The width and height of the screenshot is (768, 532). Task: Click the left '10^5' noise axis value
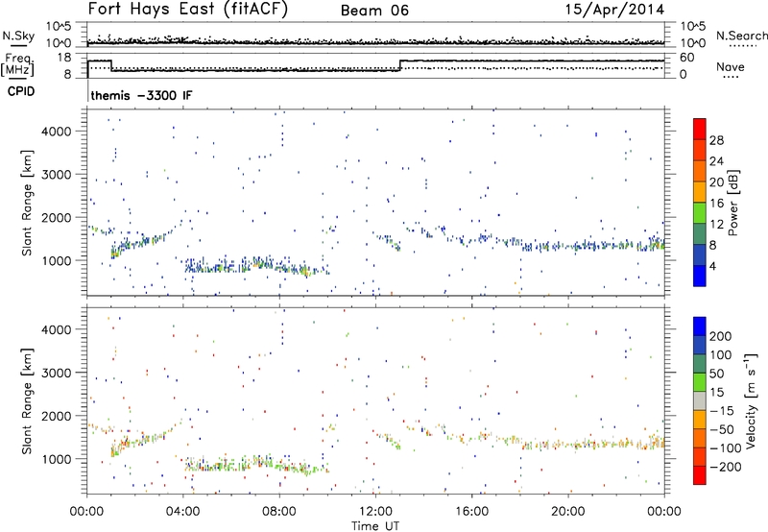click(59, 26)
